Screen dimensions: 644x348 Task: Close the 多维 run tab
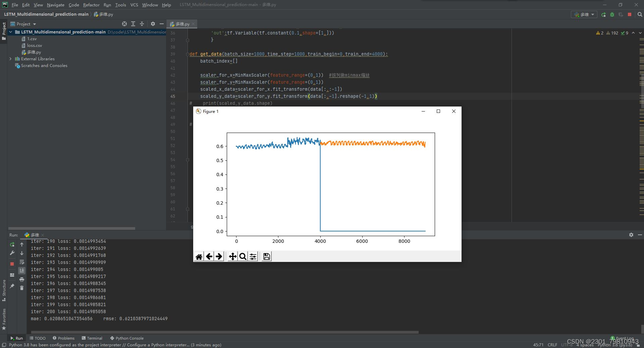click(43, 235)
